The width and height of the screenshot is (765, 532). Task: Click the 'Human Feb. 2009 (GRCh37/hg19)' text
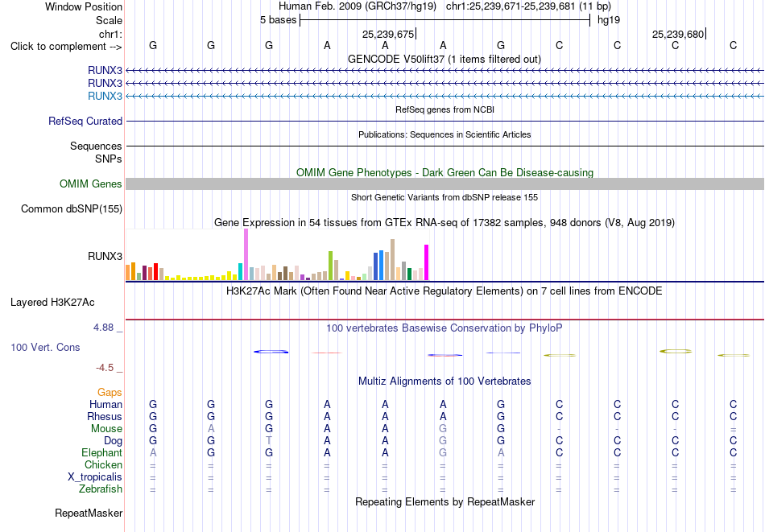[357, 6]
